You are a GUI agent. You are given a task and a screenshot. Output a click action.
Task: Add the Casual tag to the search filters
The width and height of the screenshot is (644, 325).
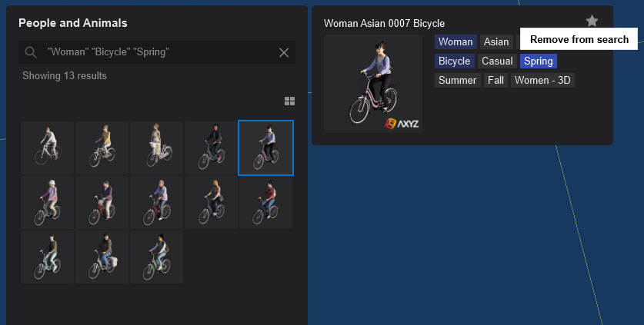pyautogui.click(x=497, y=61)
